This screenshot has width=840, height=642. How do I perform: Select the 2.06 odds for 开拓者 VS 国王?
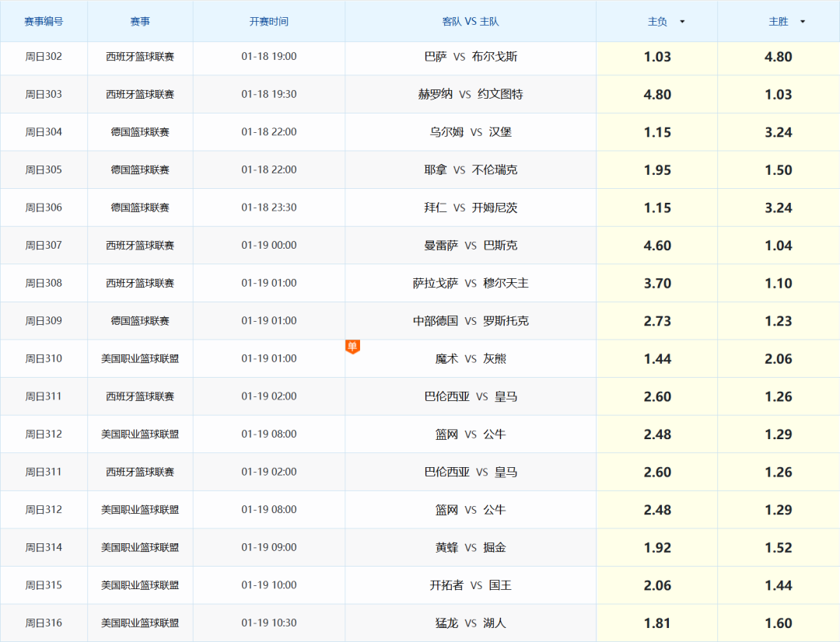pos(656,585)
